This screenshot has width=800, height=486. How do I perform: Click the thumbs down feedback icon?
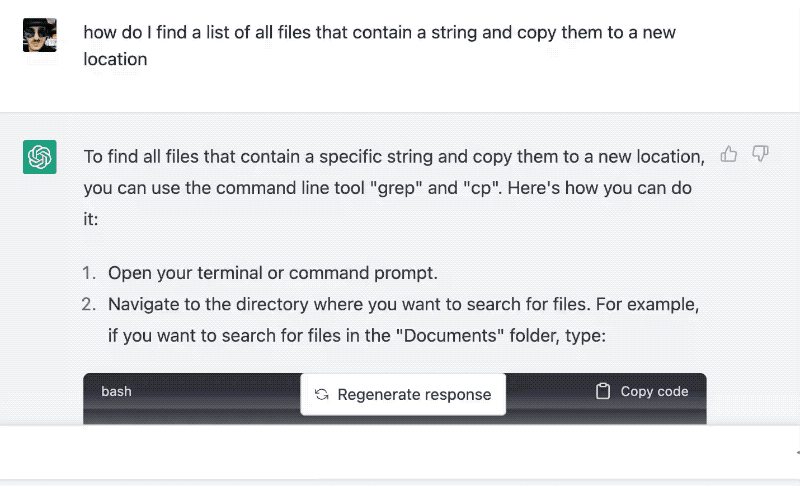tap(760, 154)
